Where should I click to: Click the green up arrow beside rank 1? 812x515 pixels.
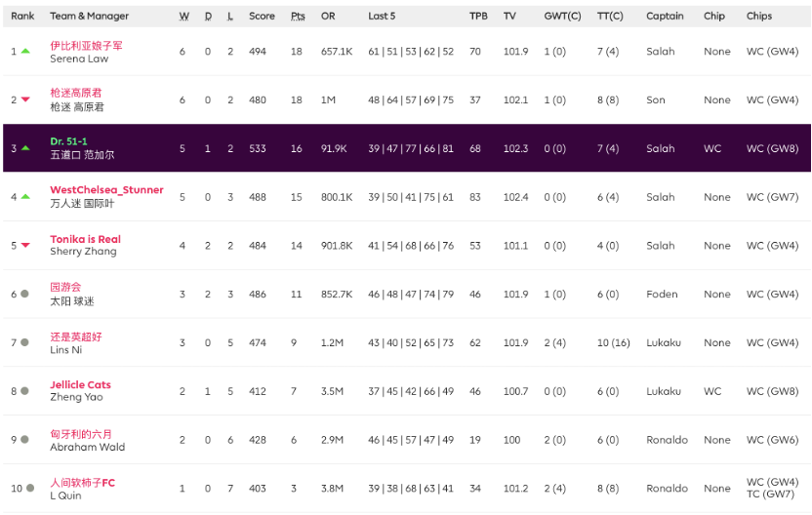[x=25, y=51]
